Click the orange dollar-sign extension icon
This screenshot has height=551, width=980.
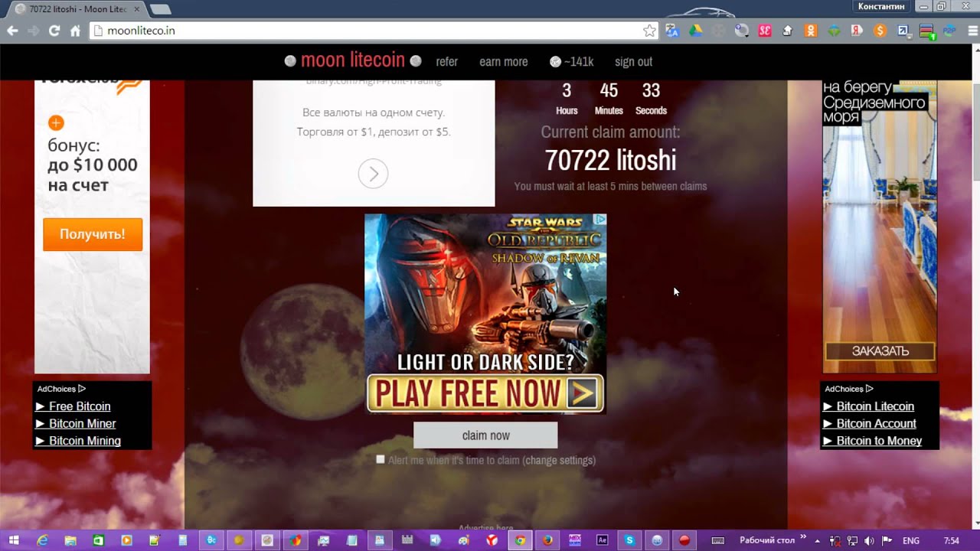tap(880, 31)
